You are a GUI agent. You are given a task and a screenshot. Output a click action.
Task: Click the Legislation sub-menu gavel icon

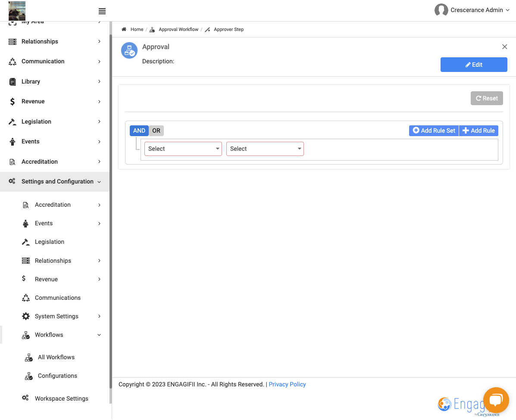coord(26,242)
